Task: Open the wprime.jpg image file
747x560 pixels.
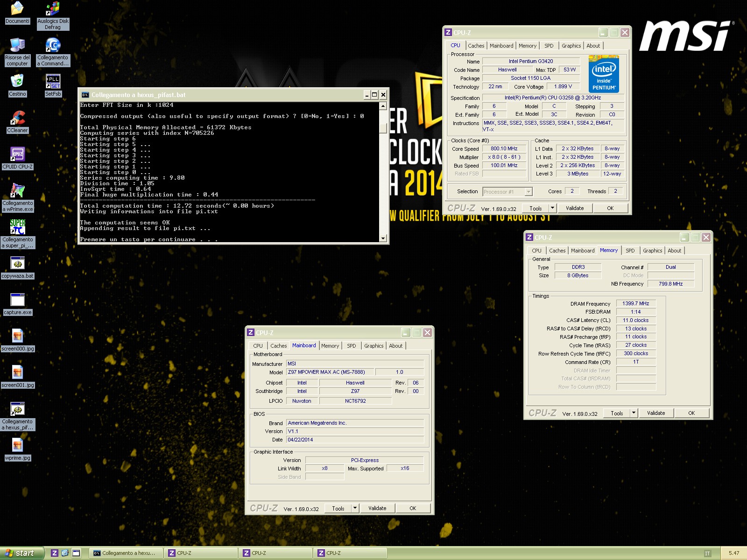Action: (17, 445)
